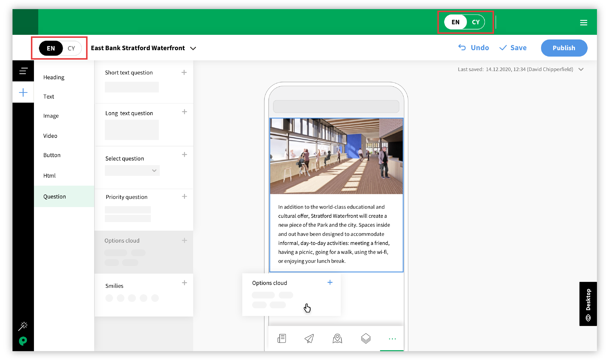
Task: Click the send paper plane icon
Action: click(309, 339)
